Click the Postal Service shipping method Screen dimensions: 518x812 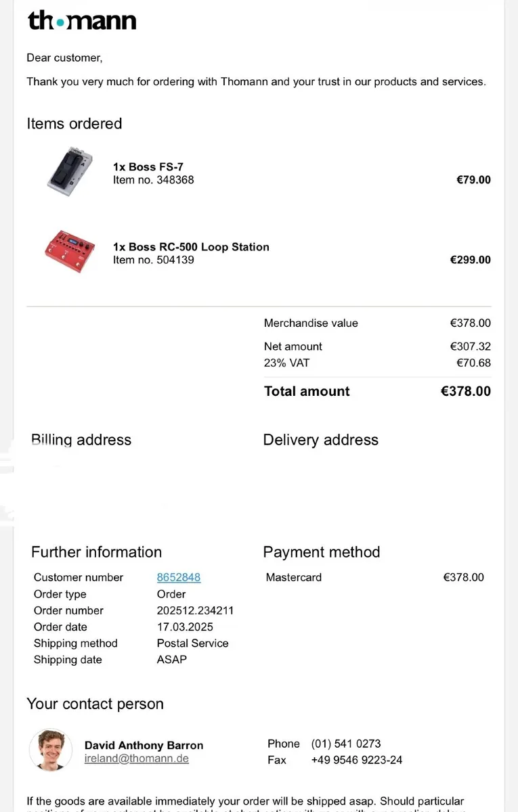(192, 643)
